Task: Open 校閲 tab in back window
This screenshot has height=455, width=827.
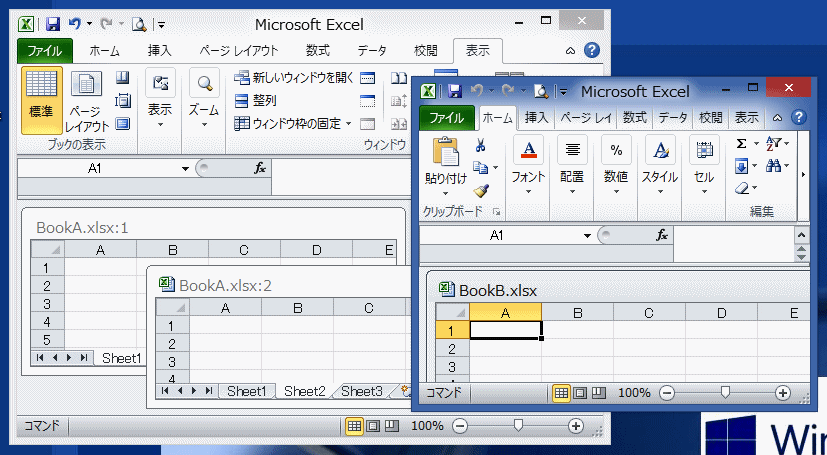Action: 426,51
